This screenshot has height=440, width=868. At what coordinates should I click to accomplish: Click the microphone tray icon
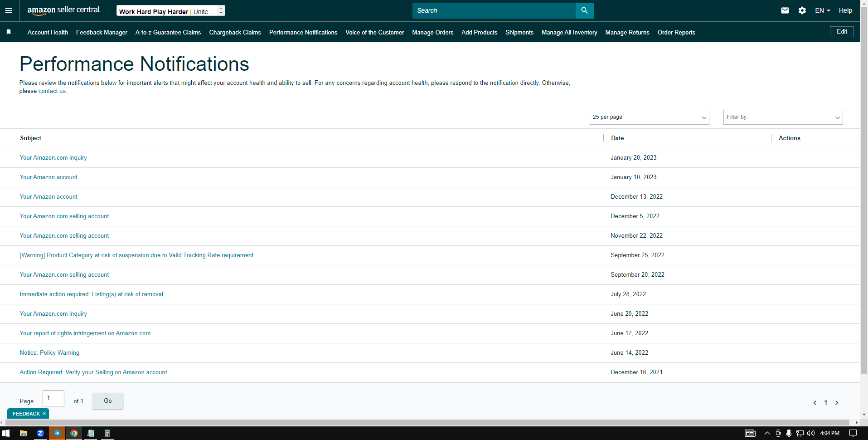pyautogui.click(x=789, y=433)
